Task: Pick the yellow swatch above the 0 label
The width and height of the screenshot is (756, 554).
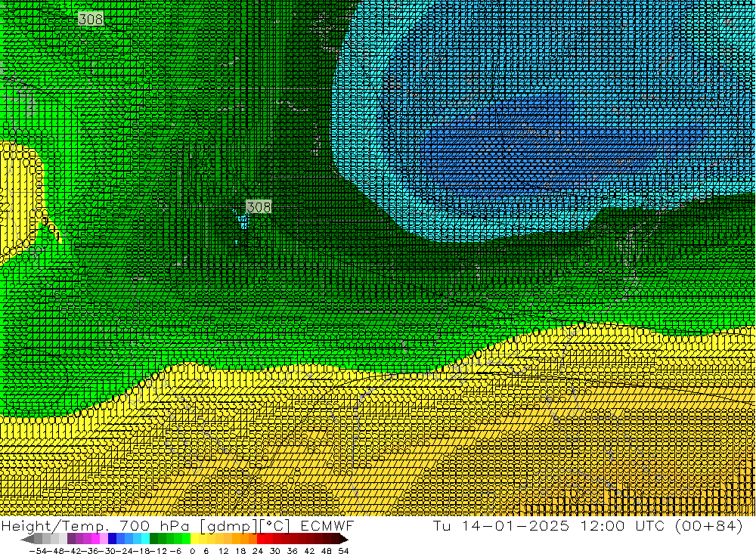Action: (x=195, y=540)
